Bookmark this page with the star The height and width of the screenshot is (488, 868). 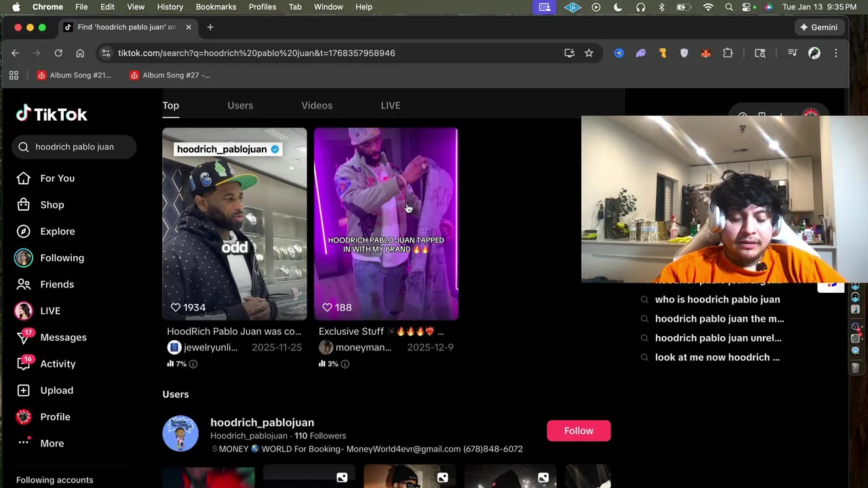coord(589,53)
